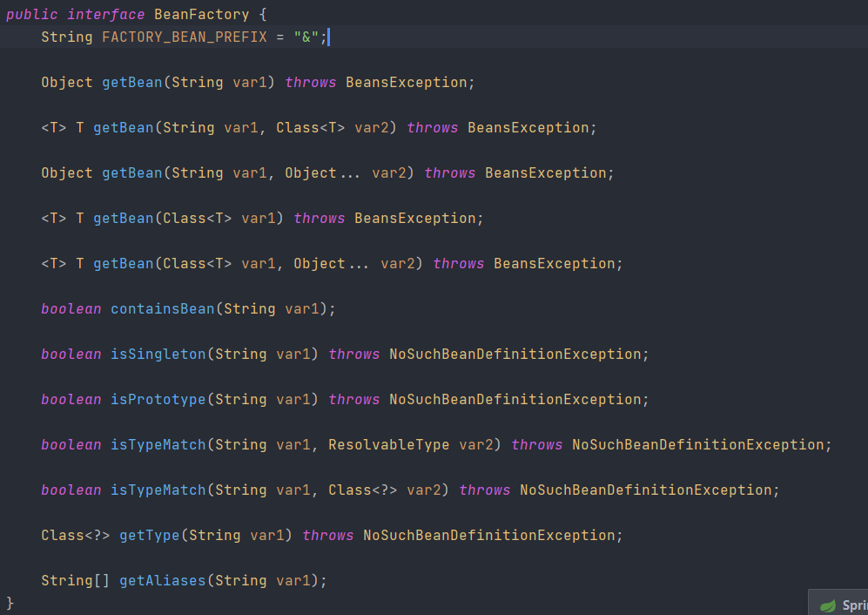This screenshot has width=868, height=615.
Task: Click NoSuchBeanDefinitionException on the isSingleton line
Action: [515, 355]
